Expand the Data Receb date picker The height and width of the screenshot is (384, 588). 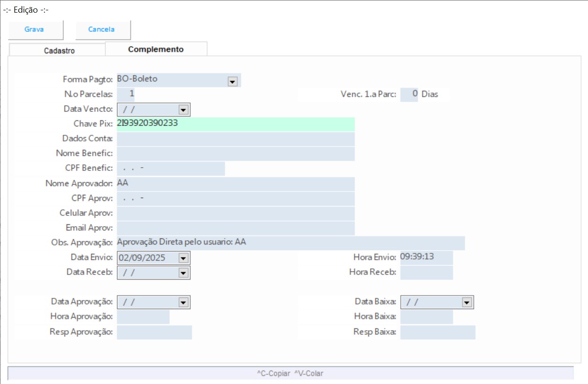click(x=183, y=273)
